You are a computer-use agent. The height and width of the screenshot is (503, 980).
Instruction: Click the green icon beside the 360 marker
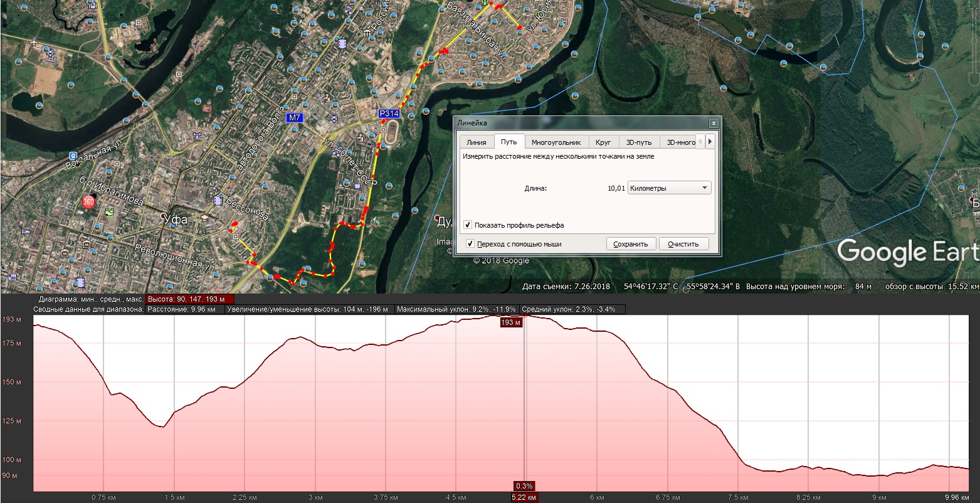(x=110, y=211)
